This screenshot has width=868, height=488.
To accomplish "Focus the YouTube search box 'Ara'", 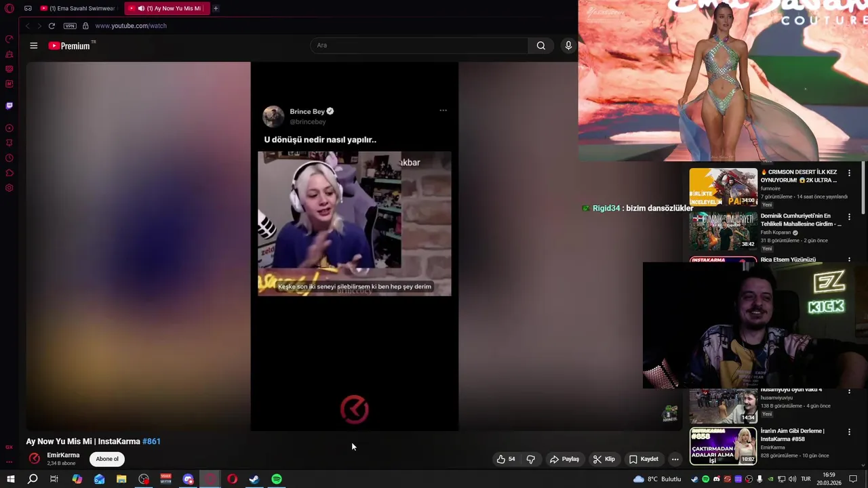I will [419, 45].
